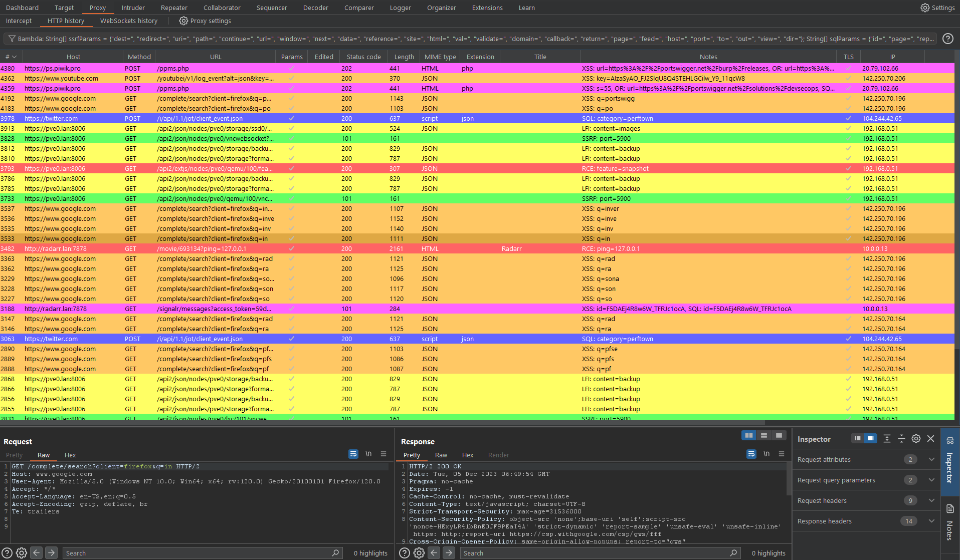This screenshot has height=560, width=960.
Task: Go to next match in Response search
Action: (449, 553)
